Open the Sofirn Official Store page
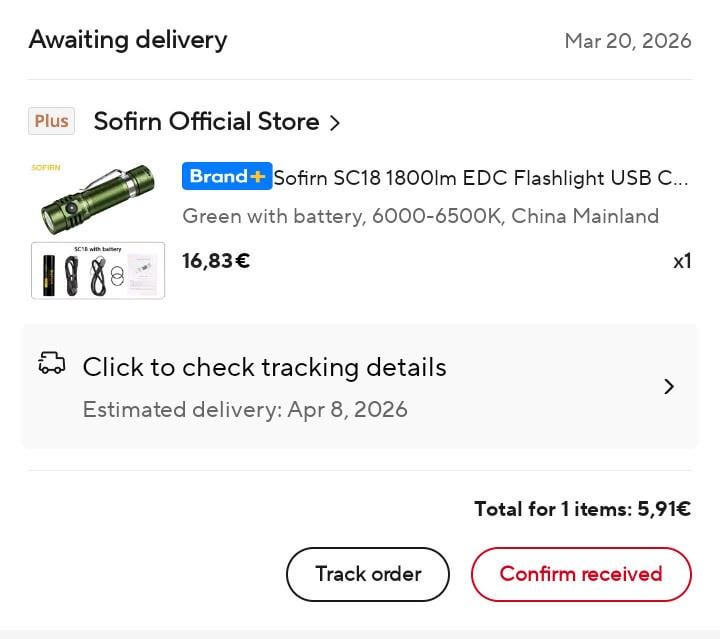 (206, 122)
